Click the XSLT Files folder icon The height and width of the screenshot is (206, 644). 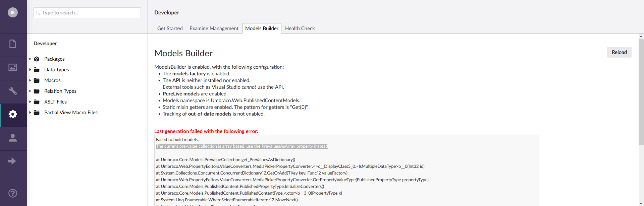(x=37, y=102)
